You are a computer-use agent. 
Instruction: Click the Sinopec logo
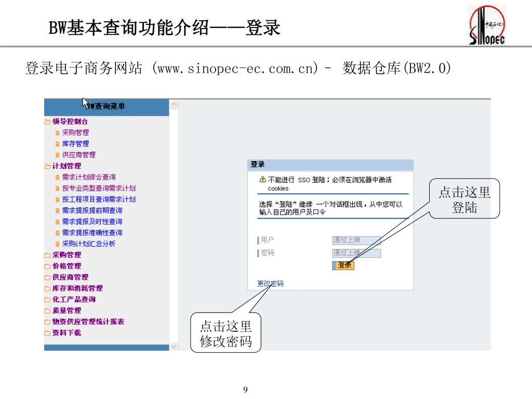click(487, 25)
